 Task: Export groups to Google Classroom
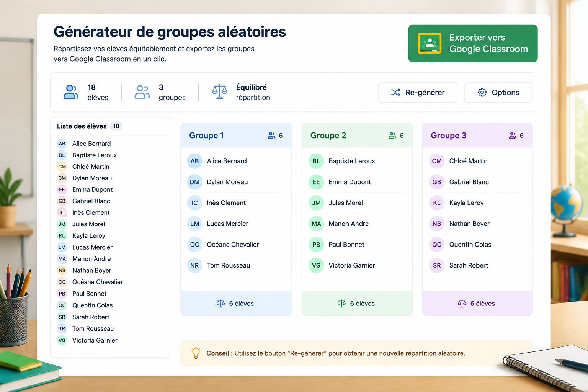473,43
